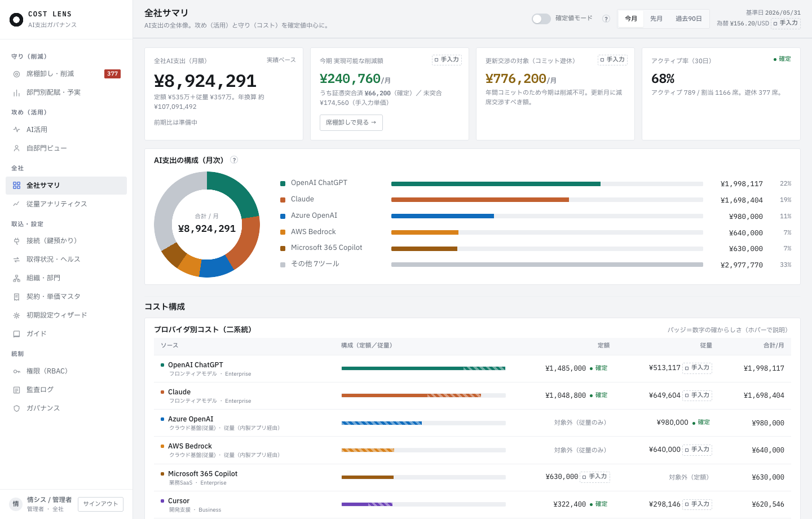The width and height of the screenshot is (812, 519).
Task: Click the 手入力 badge beside the exchange rate
Action: (786, 23)
